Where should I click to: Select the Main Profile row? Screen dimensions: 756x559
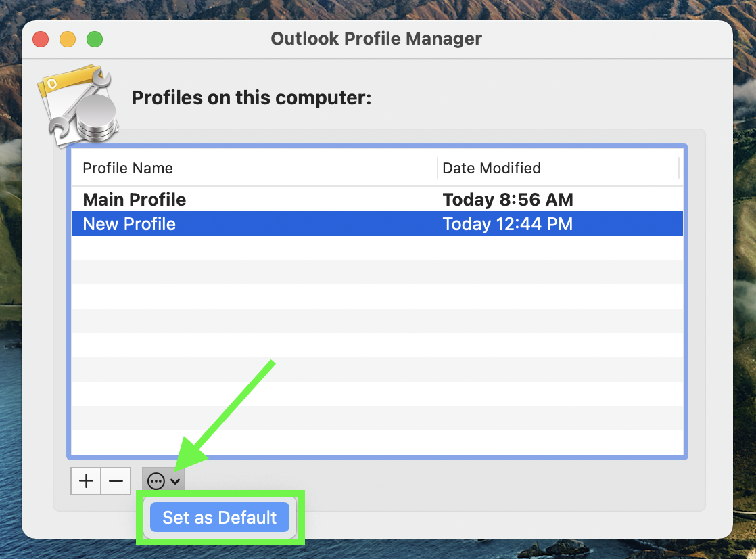tap(133, 199)
